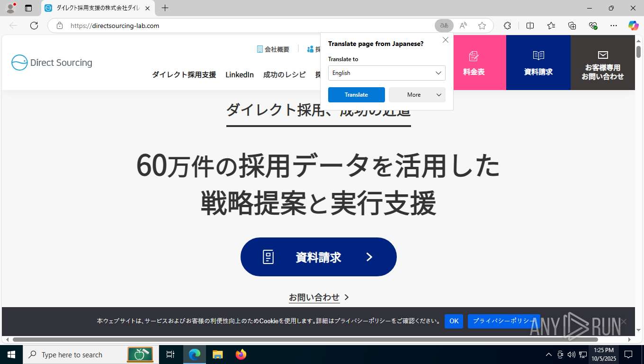Open the Windows Start menu
The width and height of the screenshot is (644, 364).
point(11,355)
